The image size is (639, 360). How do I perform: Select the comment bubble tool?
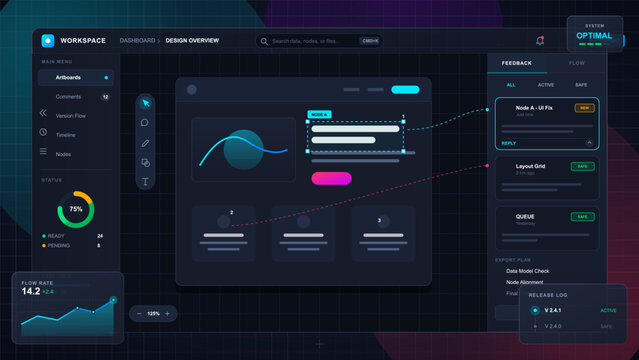145,123
